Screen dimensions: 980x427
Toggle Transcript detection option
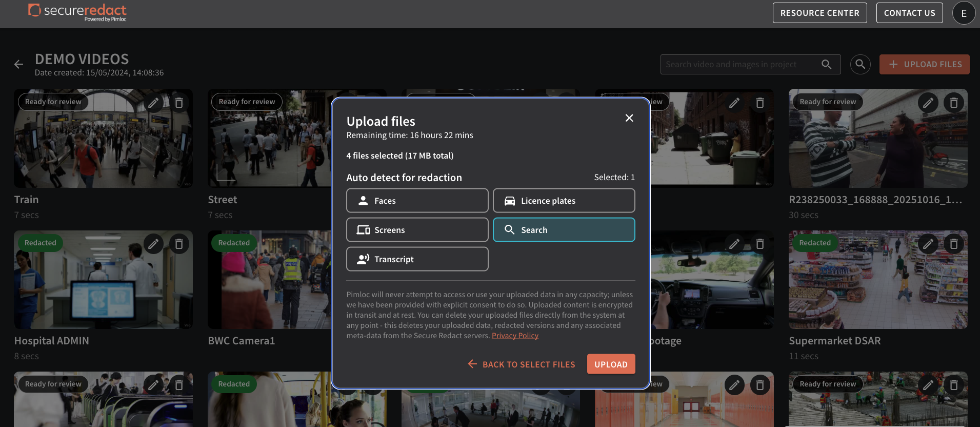[x=417, y=259]
